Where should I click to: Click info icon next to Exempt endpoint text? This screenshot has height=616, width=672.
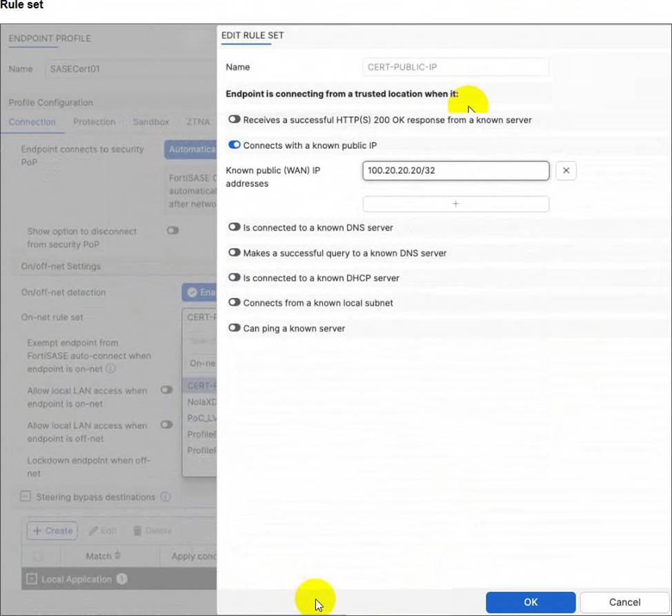[110, 368]
